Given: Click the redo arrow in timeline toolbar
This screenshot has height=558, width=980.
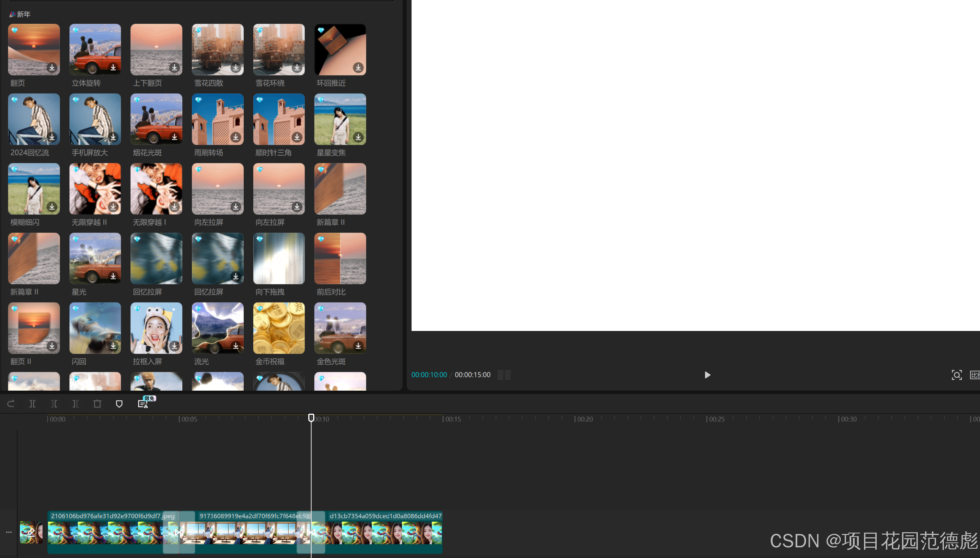Looking at the screenshot, I should click(x=11, y=404).
